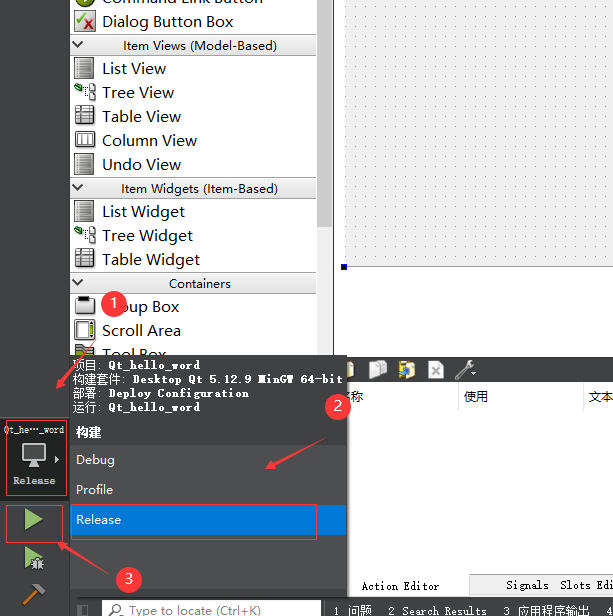The height and width of the screenshot is (616, 613).
Task: Pick the Table Widget item
Action: [x=193, y=260]
